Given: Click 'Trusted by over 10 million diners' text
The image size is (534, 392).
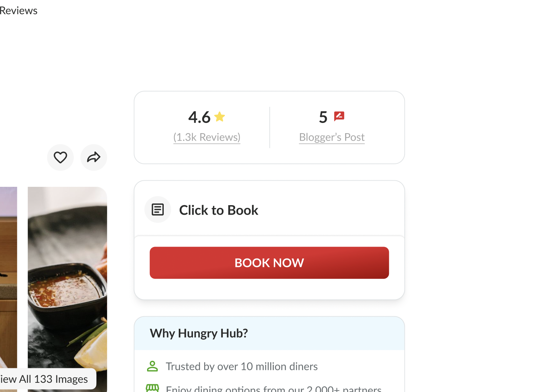Looking at the screenshot, I should tap(242, 367).
